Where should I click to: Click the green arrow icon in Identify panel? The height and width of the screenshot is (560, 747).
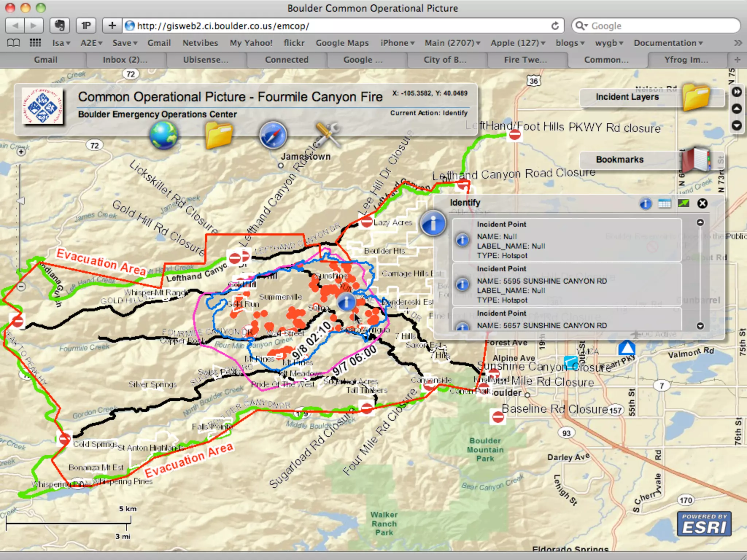pyautogui.click(x=684, y=203)
